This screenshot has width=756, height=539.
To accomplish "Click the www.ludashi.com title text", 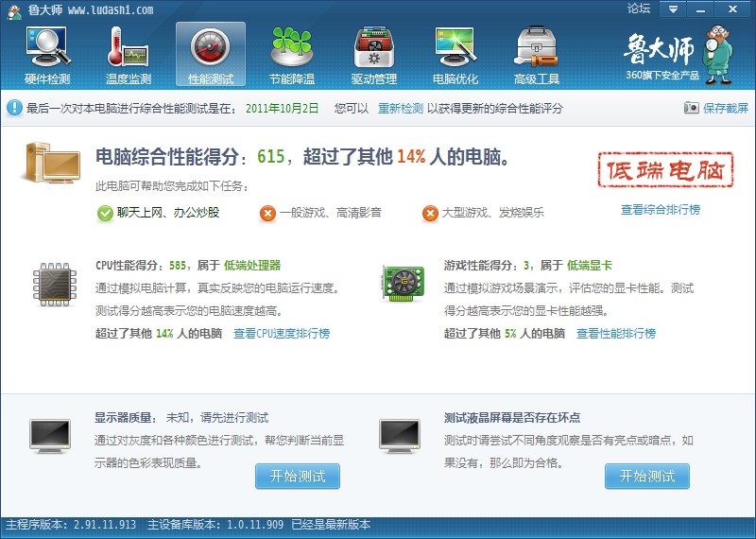I will (111, 9).
